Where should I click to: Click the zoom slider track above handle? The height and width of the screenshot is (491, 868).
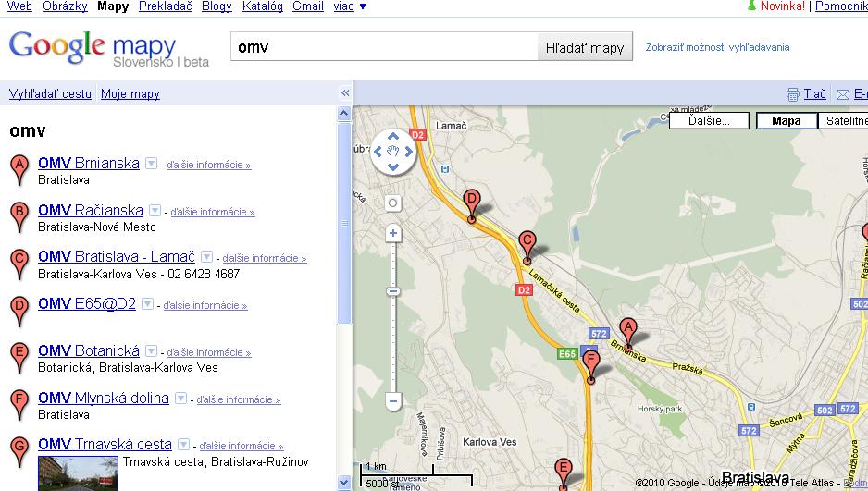coord(393,264)
